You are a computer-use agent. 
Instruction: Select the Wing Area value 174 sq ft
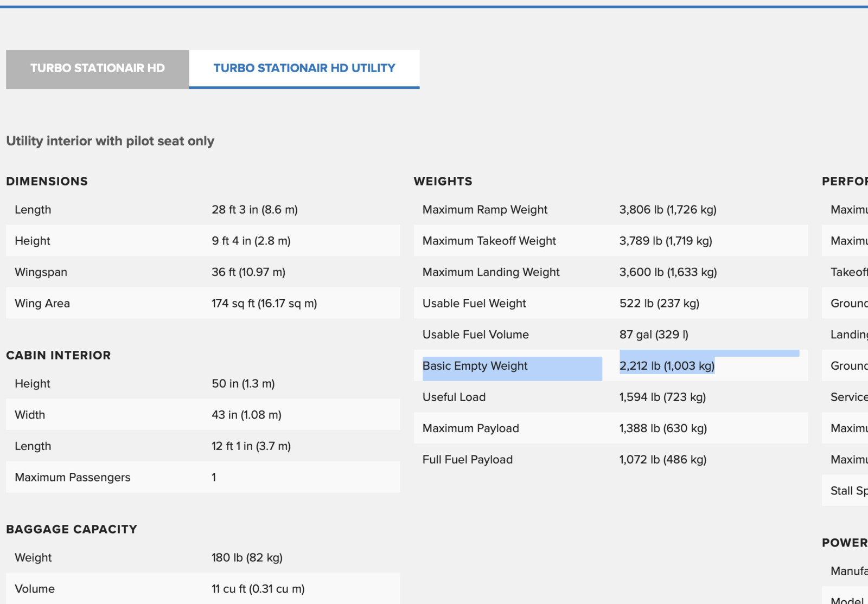pos(264,303)
